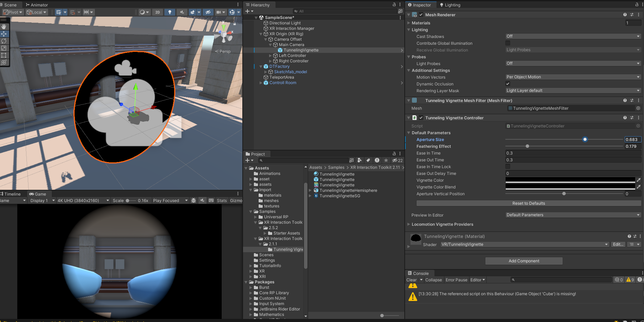
Task: Click Hierarchy search field
Action: pos(345,11)
